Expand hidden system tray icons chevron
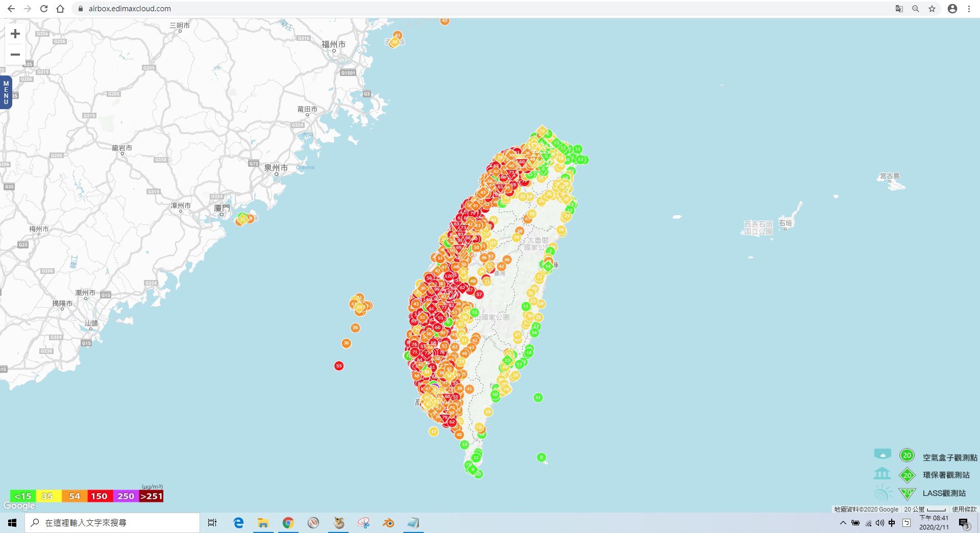Image resolution: width=980 pixels, height=533 pixels. click(843, 523)
